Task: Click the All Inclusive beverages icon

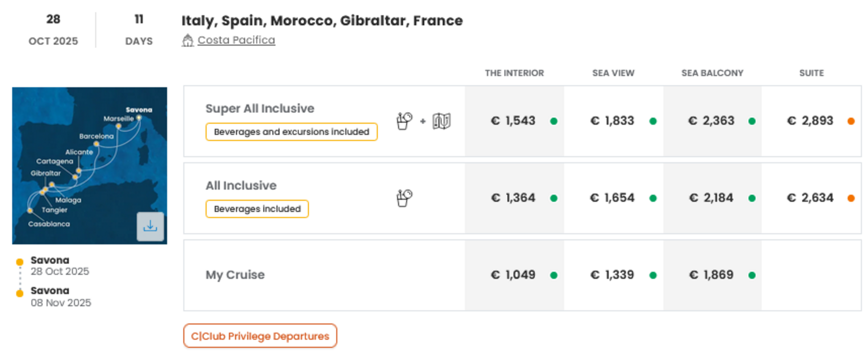Action: pos(404,198)
